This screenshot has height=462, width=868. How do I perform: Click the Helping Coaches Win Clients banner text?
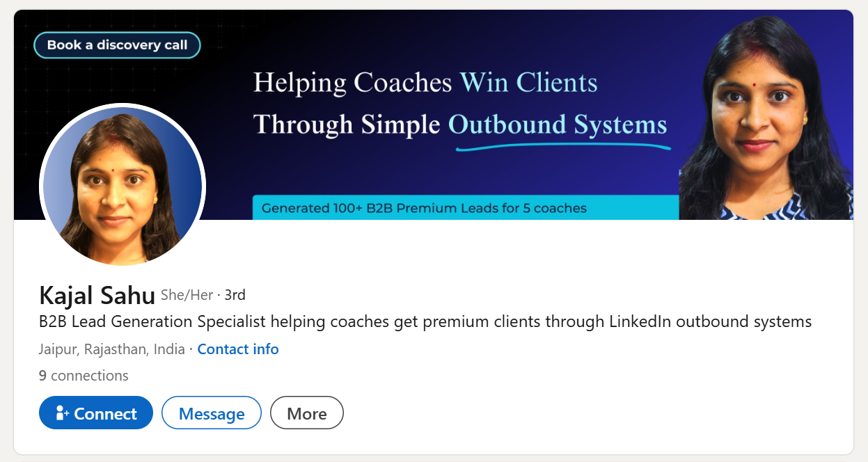pyautogui.click(x=425, y=83)
